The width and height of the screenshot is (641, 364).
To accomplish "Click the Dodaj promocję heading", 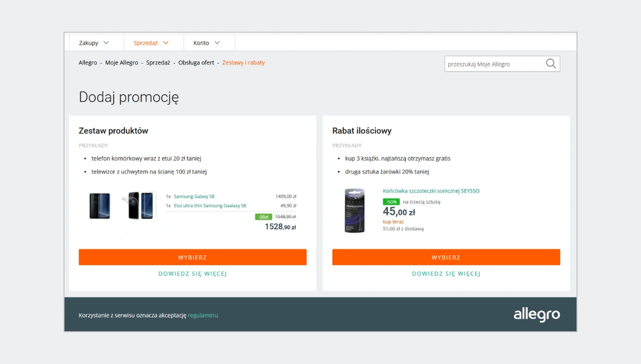I will pos(129,97).
